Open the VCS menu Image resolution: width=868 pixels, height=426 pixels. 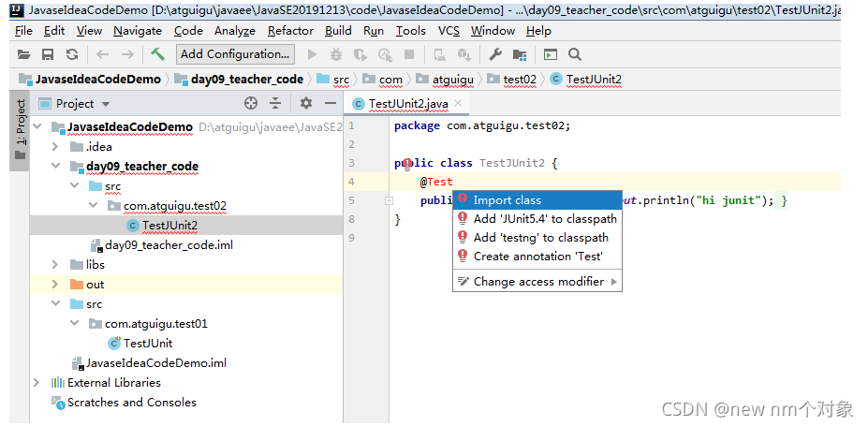(449, 31)
